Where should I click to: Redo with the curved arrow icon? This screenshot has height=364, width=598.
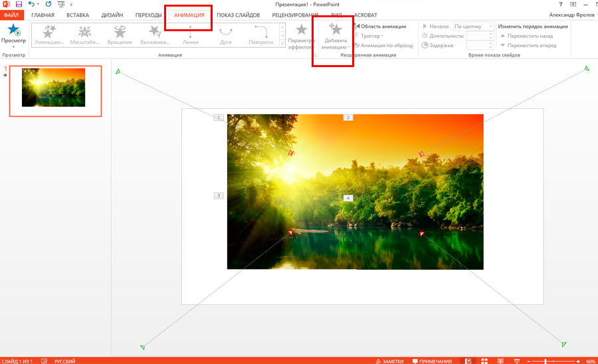(48, 4)
